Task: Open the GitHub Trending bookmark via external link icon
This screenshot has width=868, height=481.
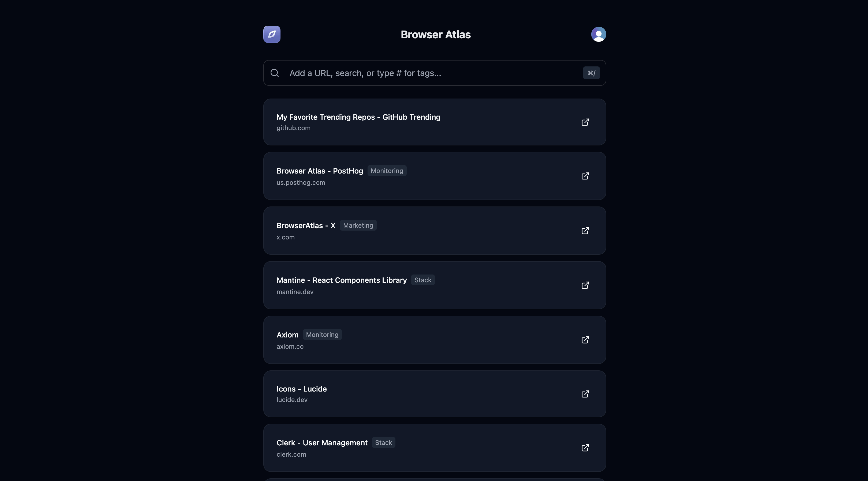Action: coord(585,122)
